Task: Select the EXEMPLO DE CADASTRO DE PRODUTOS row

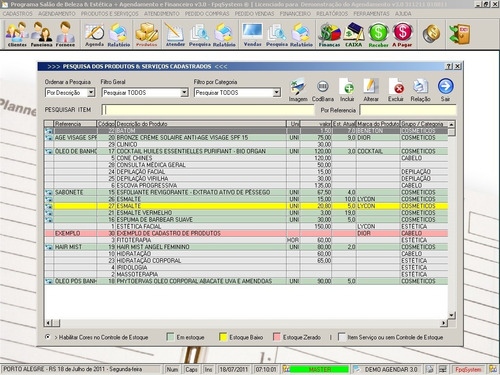Action: (x=246, y=233)
